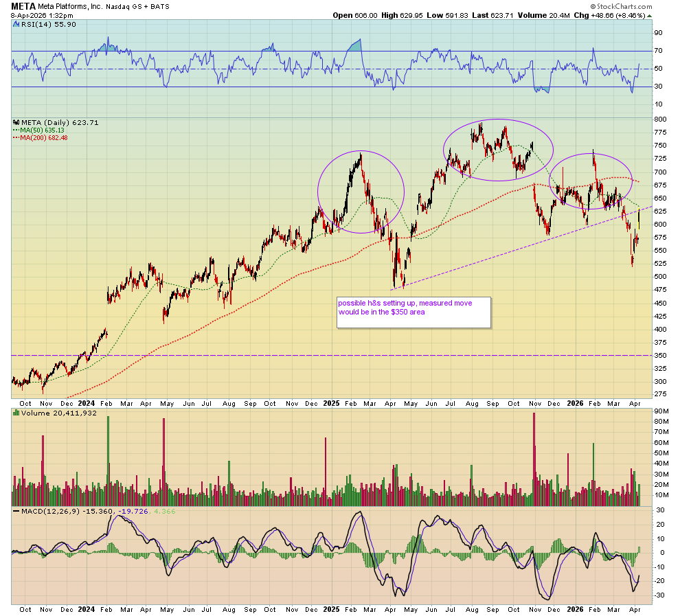
Task: Click the RSI '30' axis label
Action: 658,87
